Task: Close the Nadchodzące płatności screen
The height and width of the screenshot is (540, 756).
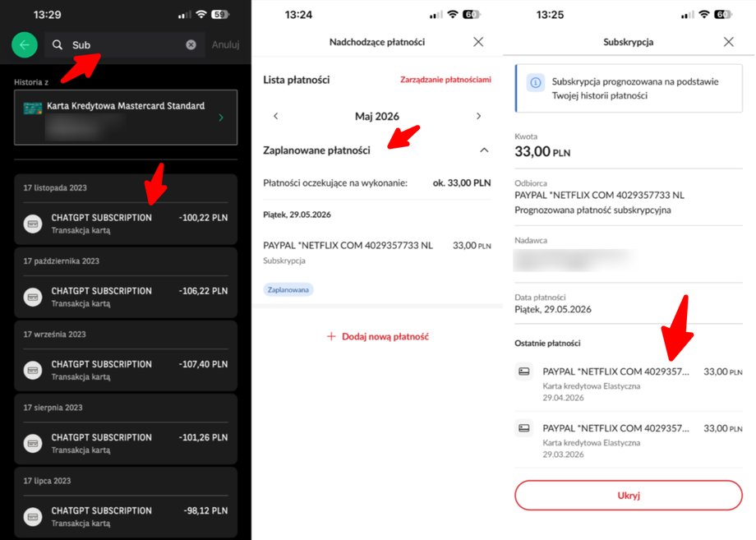Action: 478,42
